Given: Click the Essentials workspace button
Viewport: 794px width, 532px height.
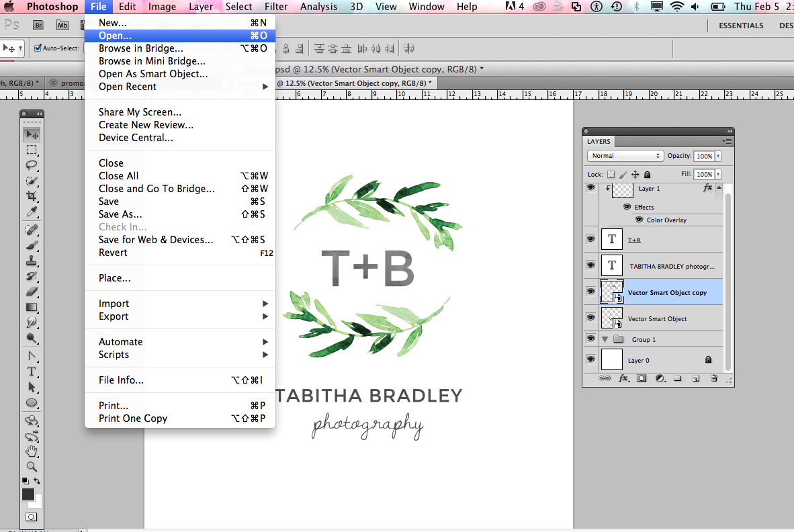Looking at the screenshot, I should pos(741,26).
